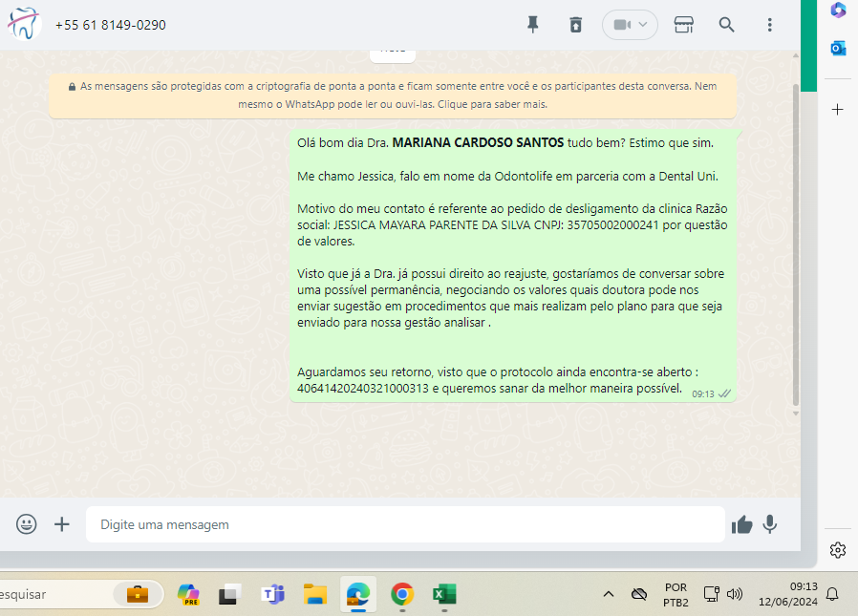The width and height of the screenshot is (858, 616).
Task: Delete the chat using the trash icon
Action: (x=575, y=25)
